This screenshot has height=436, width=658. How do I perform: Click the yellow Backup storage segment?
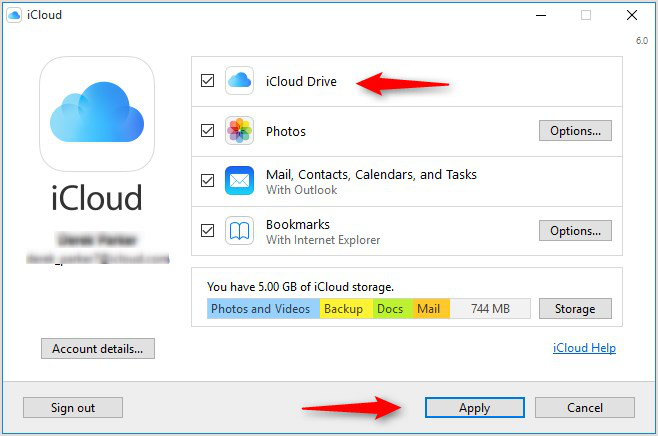click(346, 309)
